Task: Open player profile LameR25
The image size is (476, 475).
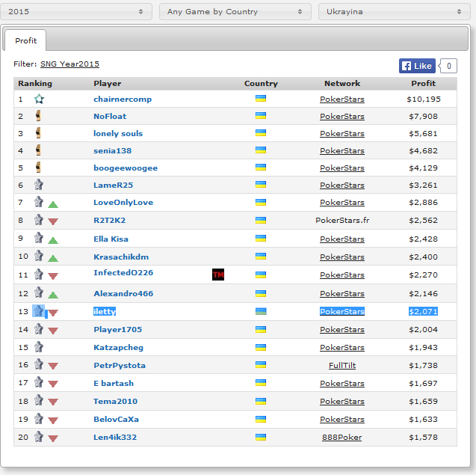Action: click(x=114, y=185)
